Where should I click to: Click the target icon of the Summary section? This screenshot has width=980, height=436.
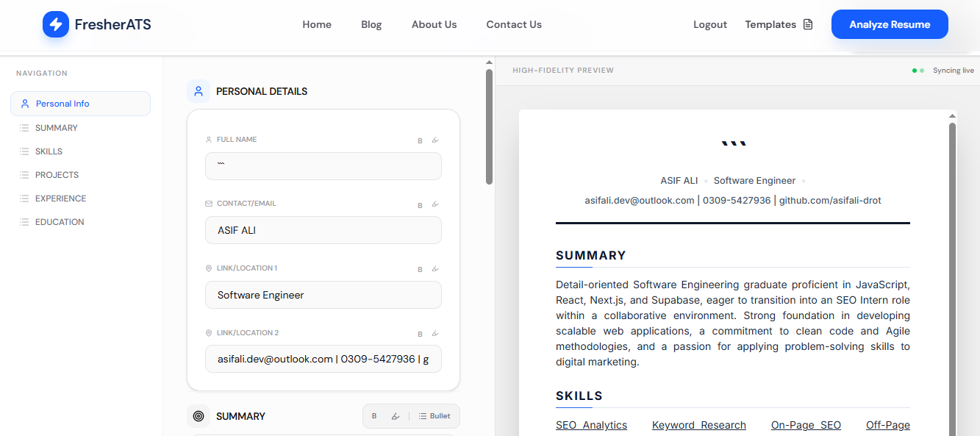click(198, 416)
